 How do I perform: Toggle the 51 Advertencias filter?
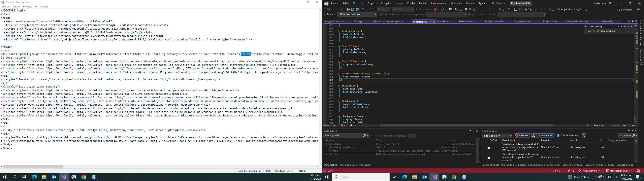[x=543, y=136]
